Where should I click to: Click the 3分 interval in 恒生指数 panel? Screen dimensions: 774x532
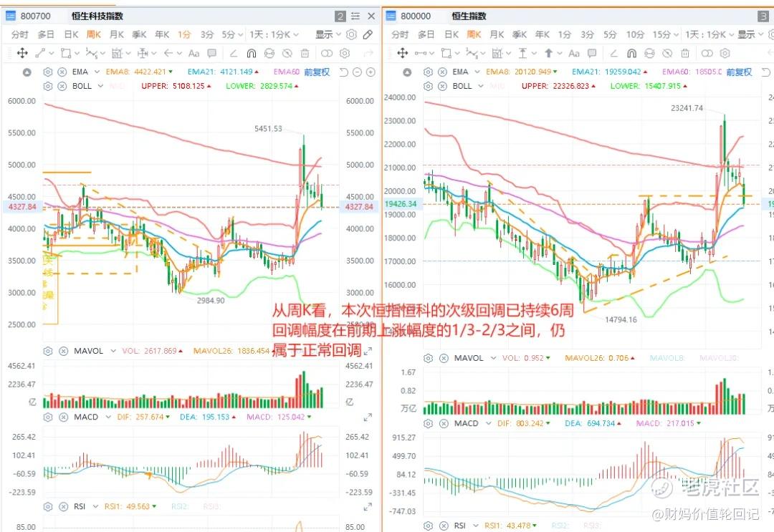[x=587, y=34]
